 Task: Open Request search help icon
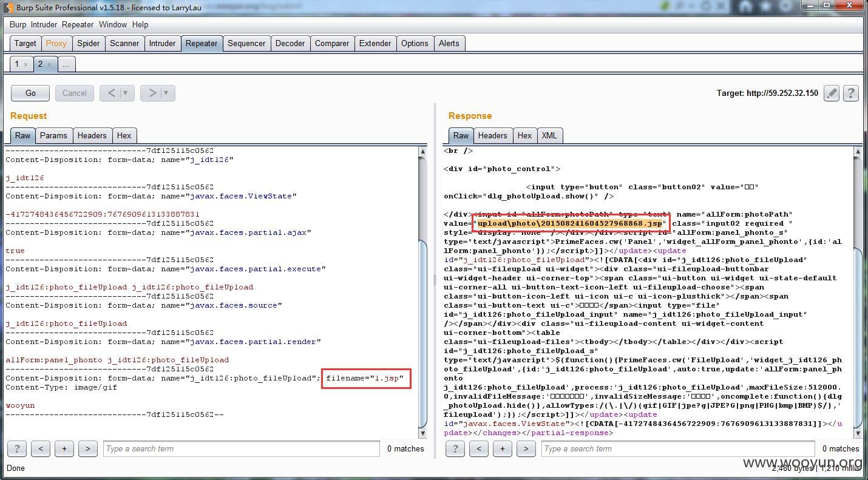[x=16, y=448]
